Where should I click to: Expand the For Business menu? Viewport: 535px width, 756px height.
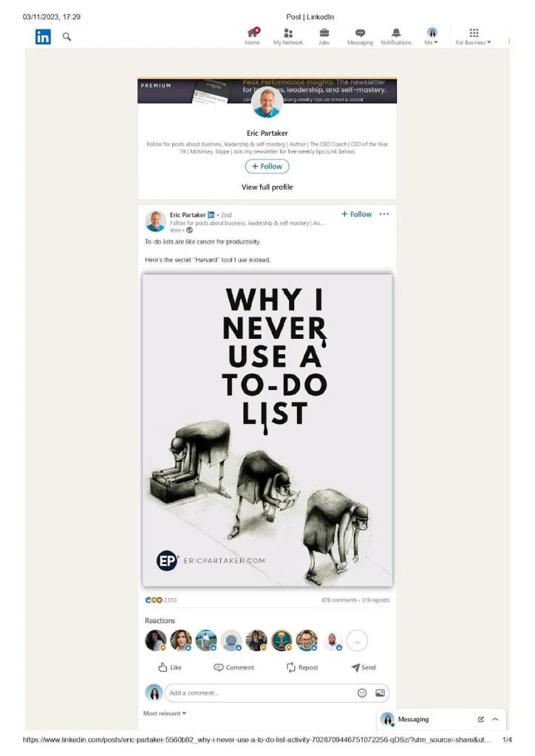[x=473, y=36]
